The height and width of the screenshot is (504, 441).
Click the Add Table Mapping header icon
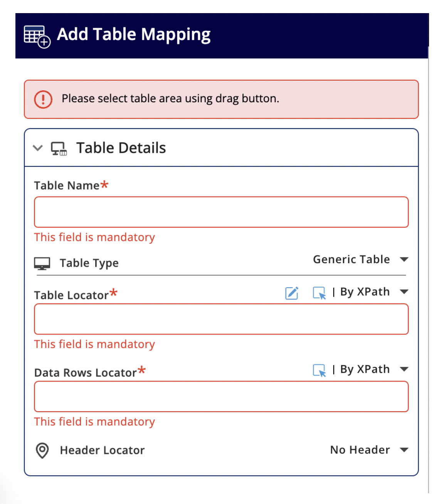coord(37,37)
